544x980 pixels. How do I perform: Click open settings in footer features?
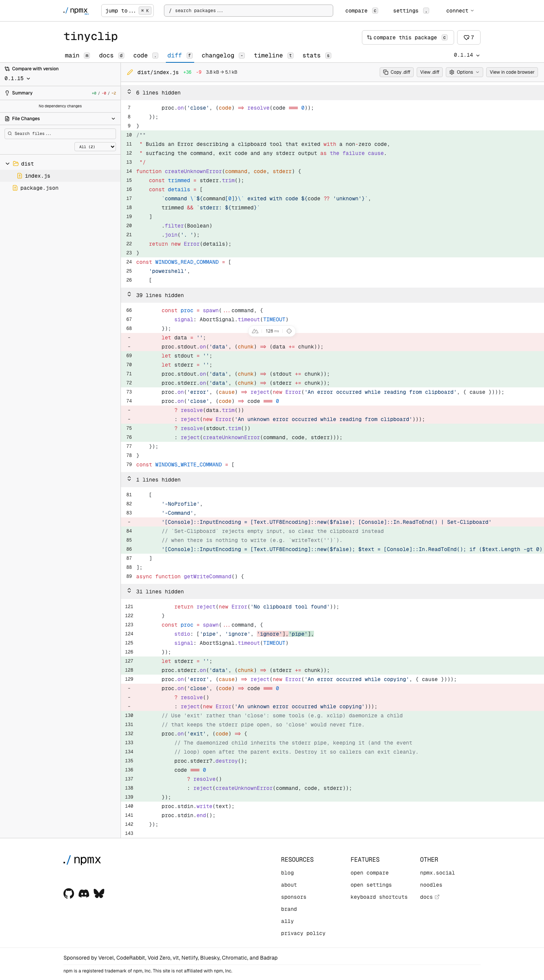371,885
